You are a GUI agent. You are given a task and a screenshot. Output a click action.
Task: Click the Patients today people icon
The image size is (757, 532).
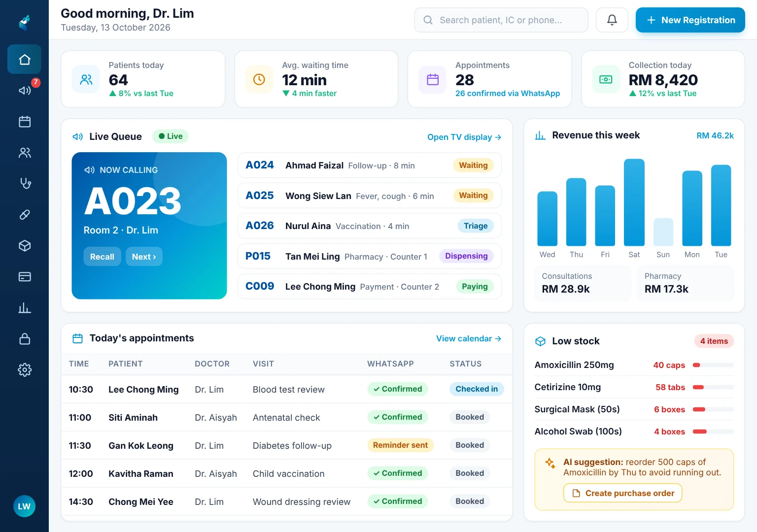[86, 79]
